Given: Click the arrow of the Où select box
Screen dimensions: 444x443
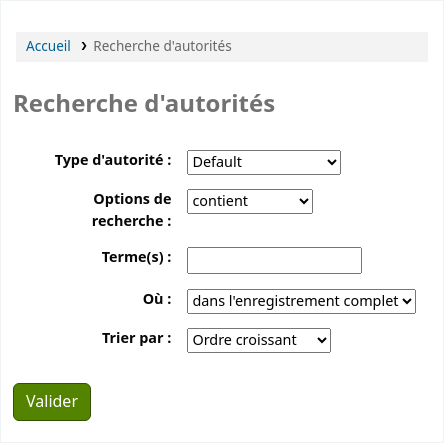Looking at the screenshot, I should tap(407, 301).
